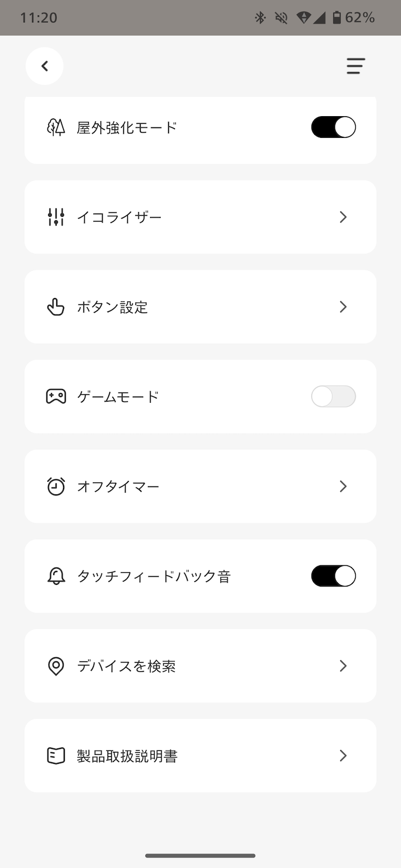This screenshot has height=868, width=401.
Task: Turn off タッチフィードバック音 switch
Action: click(333, 576)
